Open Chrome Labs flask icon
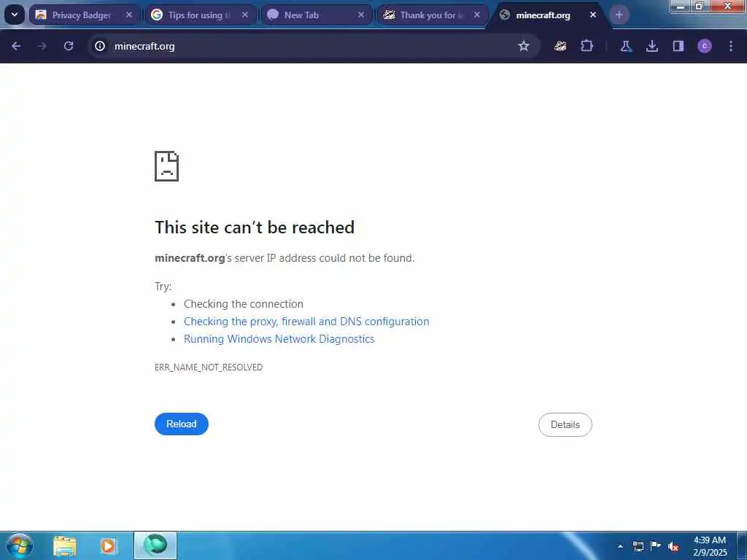This screenshot has height=560, width=747. point(625,46)
